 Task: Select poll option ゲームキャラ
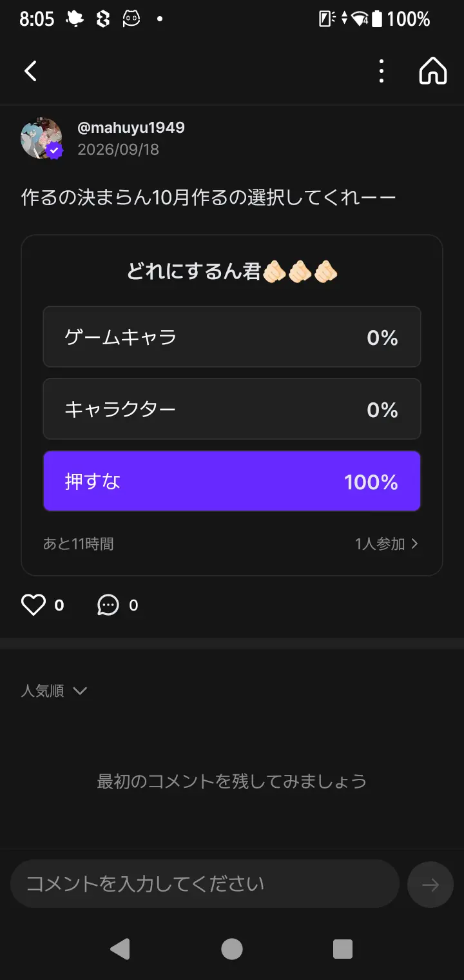(x=232, y=337)
